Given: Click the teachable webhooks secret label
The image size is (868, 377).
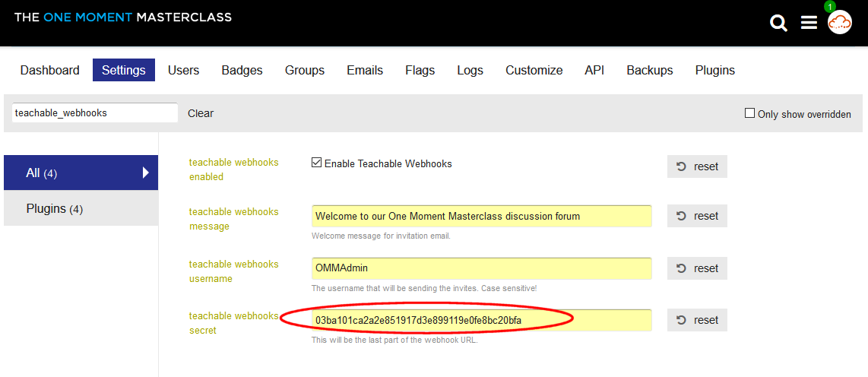Looking at the screenshot, I should coord(233,323).
